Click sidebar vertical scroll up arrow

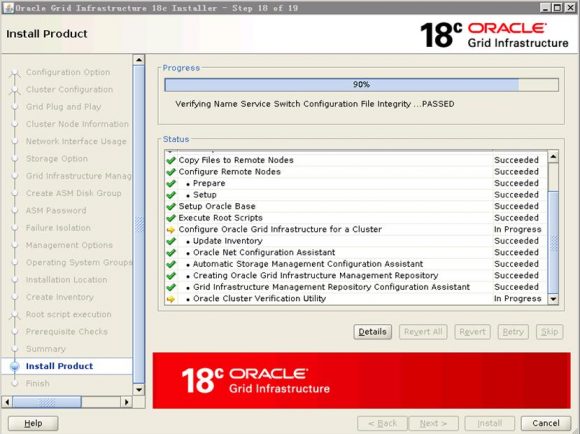(x=139, y=60)
